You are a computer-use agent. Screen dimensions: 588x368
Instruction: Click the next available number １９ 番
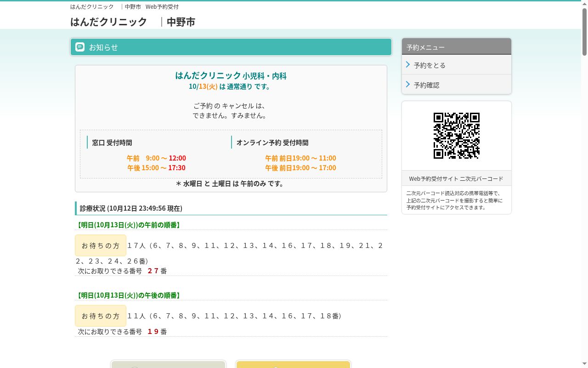tap(157, 332)
